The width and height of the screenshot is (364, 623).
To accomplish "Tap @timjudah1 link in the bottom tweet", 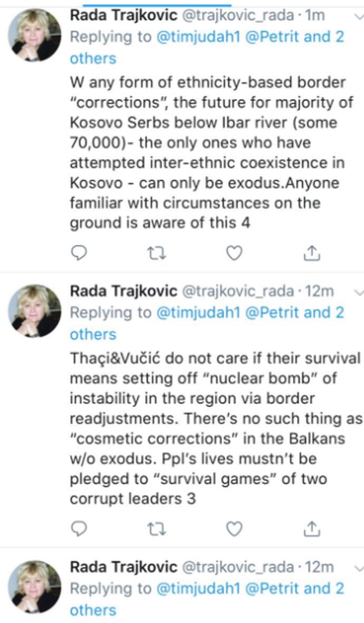I will 198,589.
